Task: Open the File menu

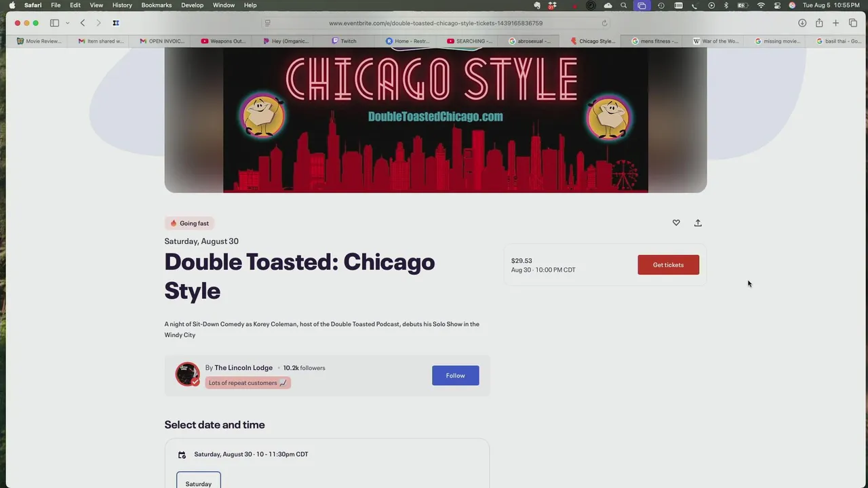Action: (x=56, y=5)
